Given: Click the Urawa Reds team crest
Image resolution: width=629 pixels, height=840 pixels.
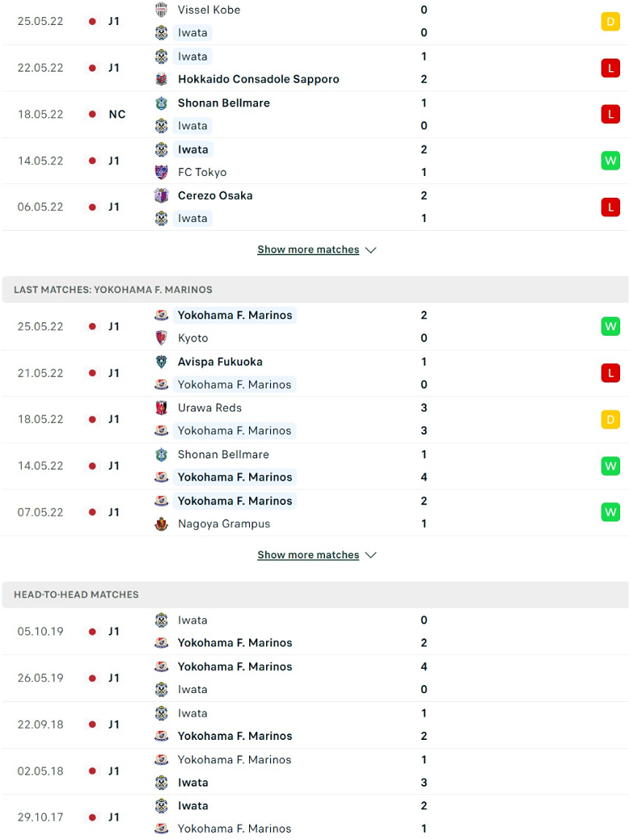Looking at the screenshot, I should coord(161,407).
